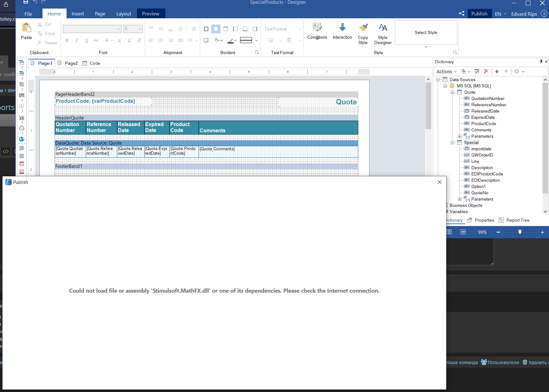The height and width of the screenshot is (392, 549).
Task: Open the File menu
Action: click(28, 14)
